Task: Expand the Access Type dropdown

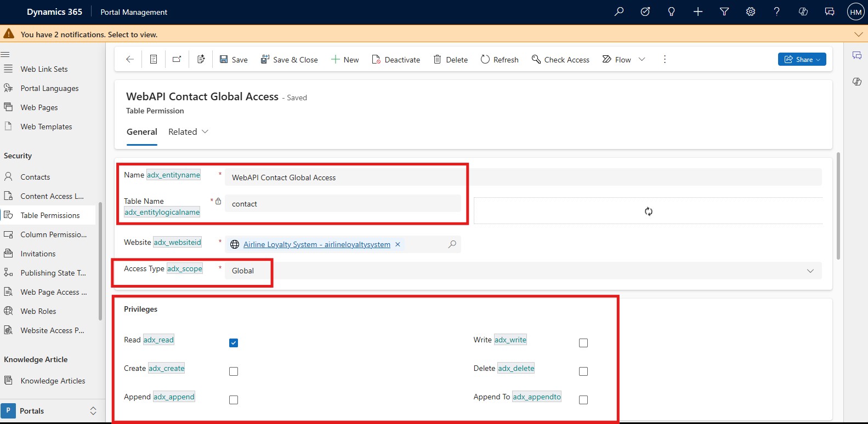Action: coord(810,271)
